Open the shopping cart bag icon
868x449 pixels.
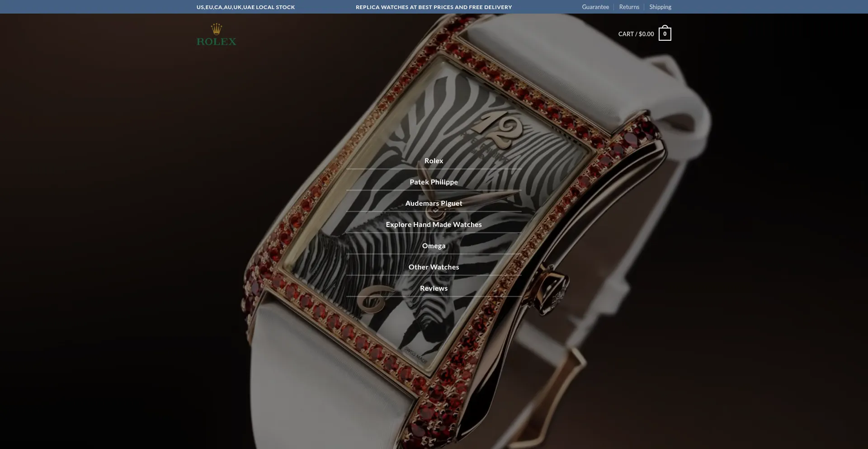click(x=665, y=34)
